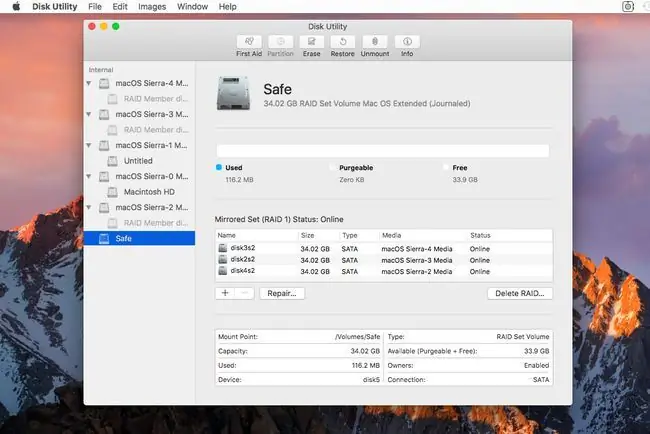Click the RAID Set Volume type value
This screenshot has width=650, height=434.
pyautogui.click(x=523, y=337)
